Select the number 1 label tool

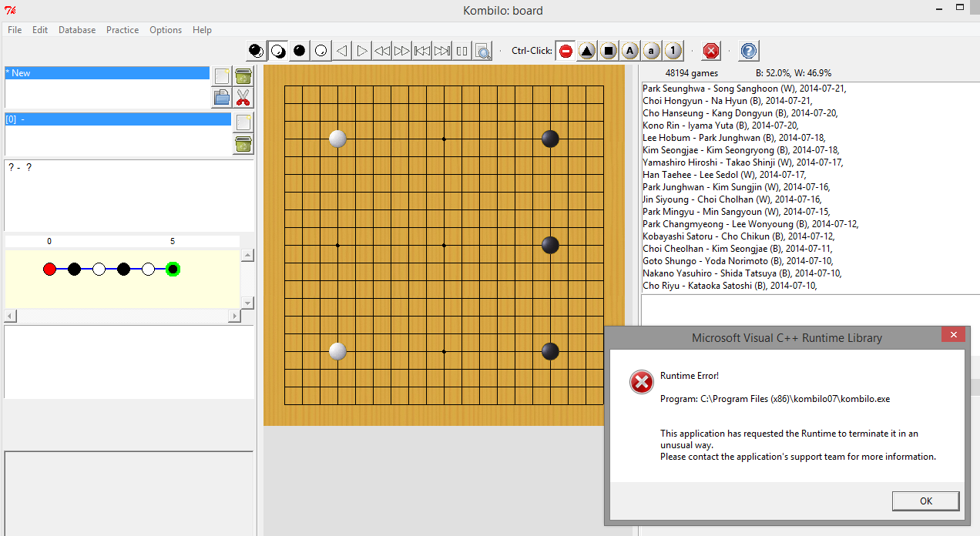pyautogui.click(x=673, y=51)
